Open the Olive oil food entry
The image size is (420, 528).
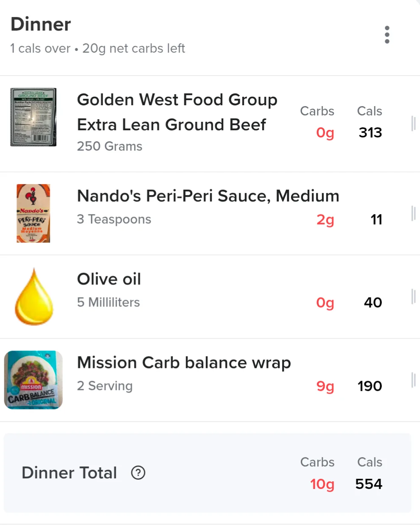click(210, 297)
